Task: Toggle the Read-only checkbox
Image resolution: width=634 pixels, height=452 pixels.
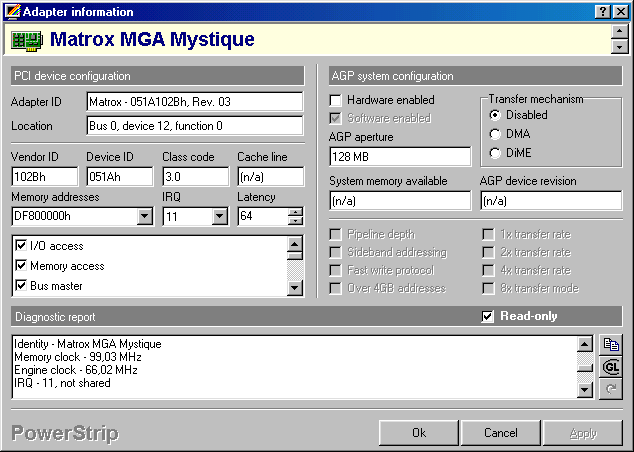Action: tap(488, 316)
